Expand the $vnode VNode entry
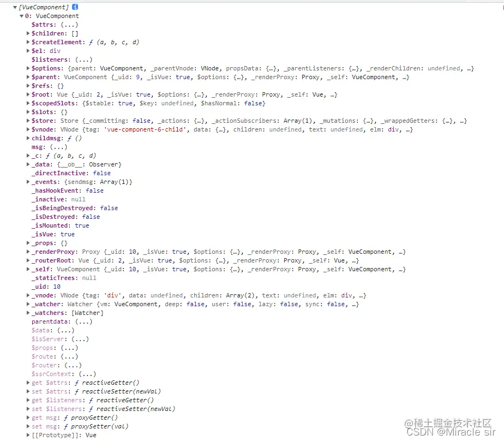 [x=28, y=129]
